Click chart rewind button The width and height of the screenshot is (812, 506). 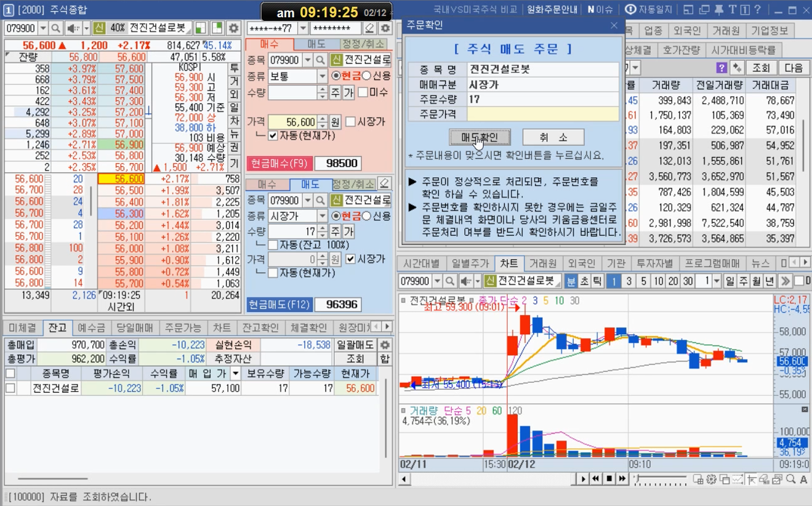(596, 478)
